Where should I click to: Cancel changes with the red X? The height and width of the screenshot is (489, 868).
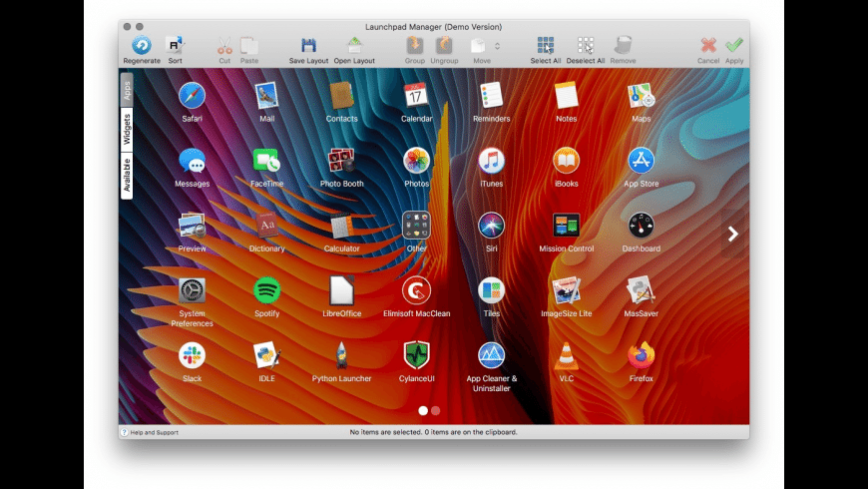pyautogui.click(x=708, y=46)
